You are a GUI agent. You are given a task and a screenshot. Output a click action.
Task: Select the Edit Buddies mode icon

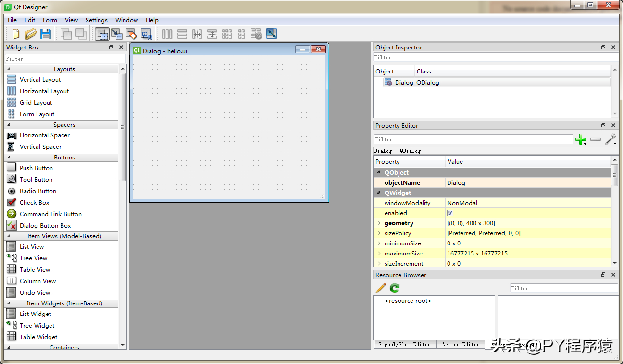(x=132, y=34)
